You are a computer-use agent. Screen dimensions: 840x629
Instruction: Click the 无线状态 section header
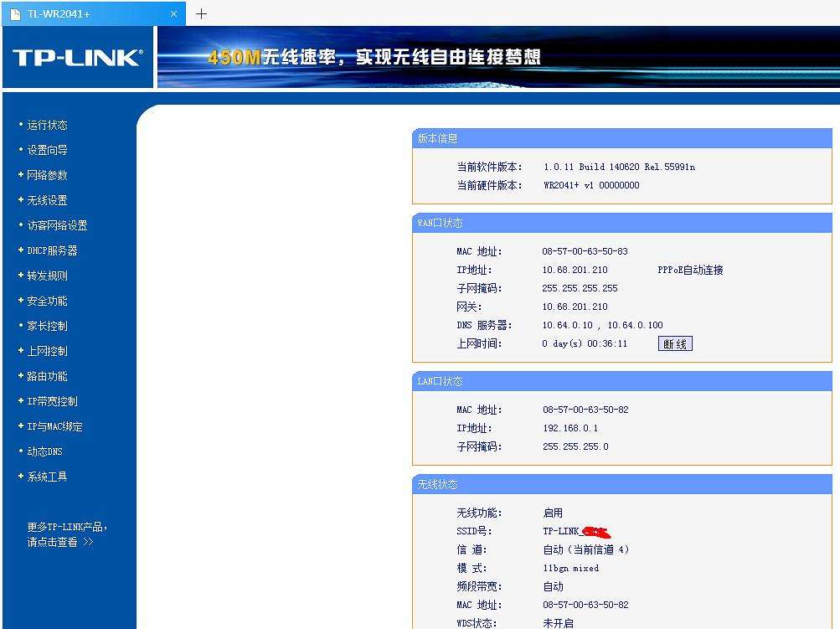pos(622,484)
